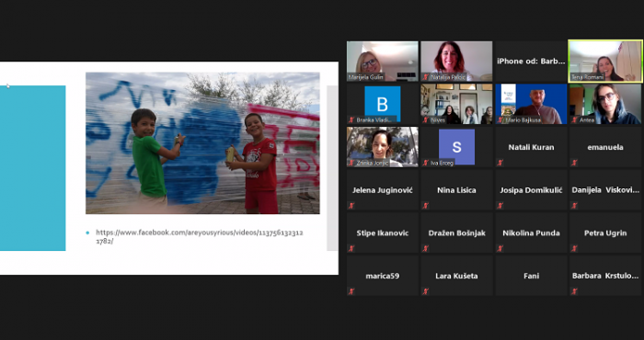Select Zrinka Jonjic's video thumbnail
Screen dimensions: 644x340
click(383, 146)
